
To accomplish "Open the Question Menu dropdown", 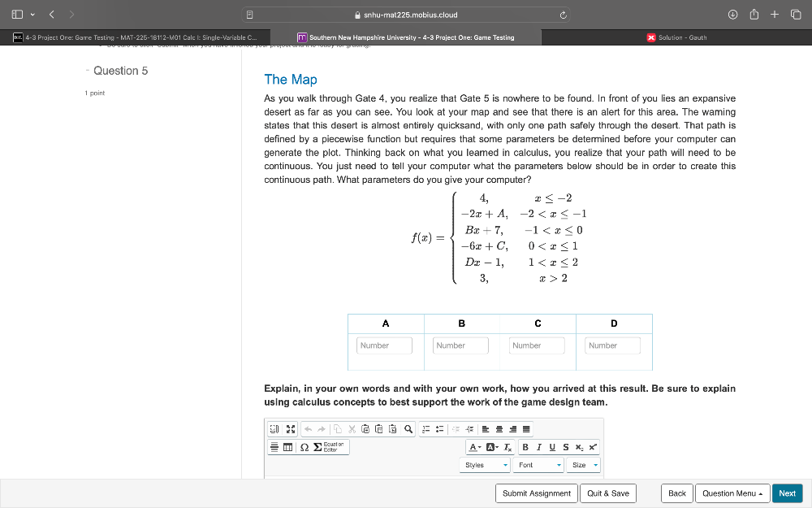I will 732,493.
